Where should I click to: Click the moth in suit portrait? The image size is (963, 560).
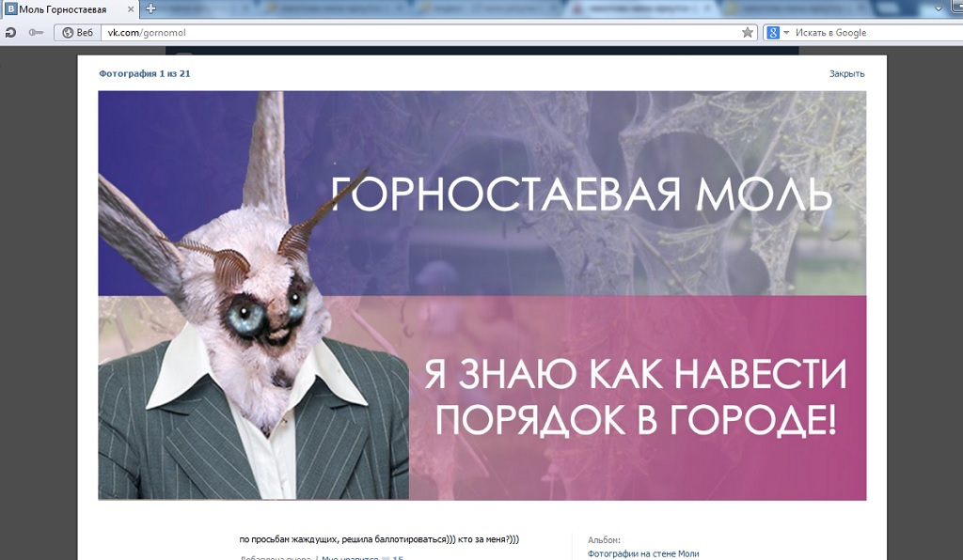254,357
